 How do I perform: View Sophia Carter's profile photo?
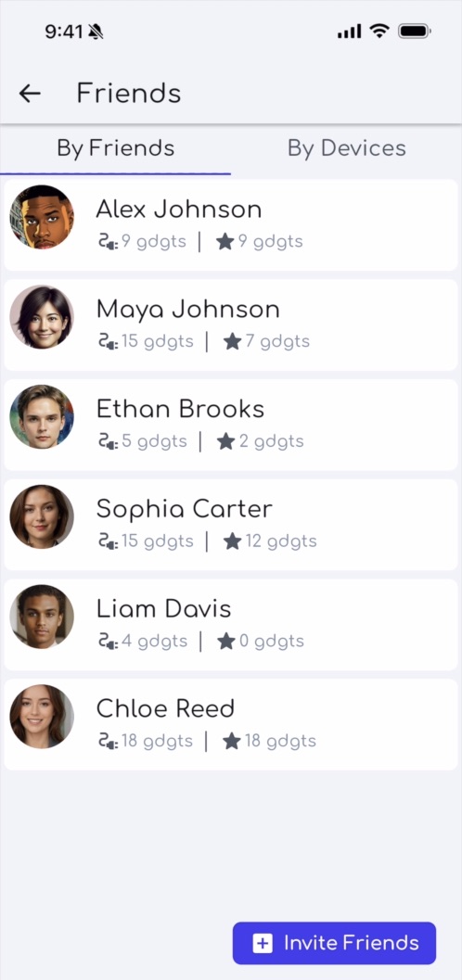click(x=42, y=516)
